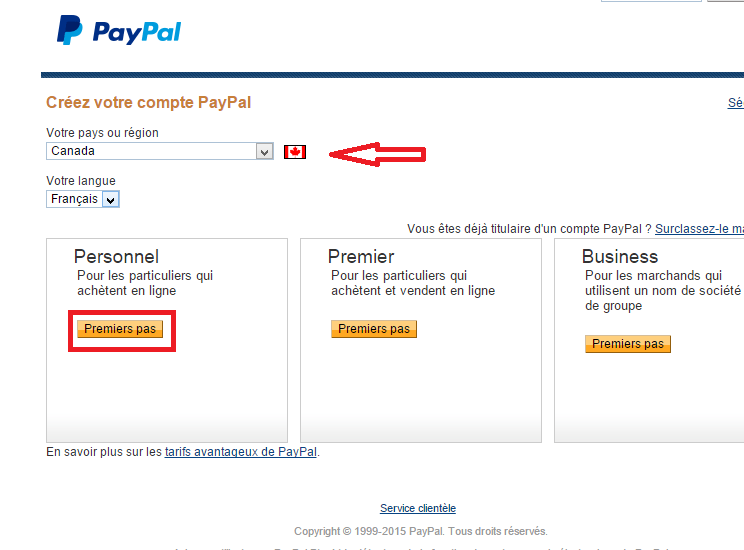Expand the Français language dropdown
744x550 pixels.
pyautogui.click(x=111, y=199)
